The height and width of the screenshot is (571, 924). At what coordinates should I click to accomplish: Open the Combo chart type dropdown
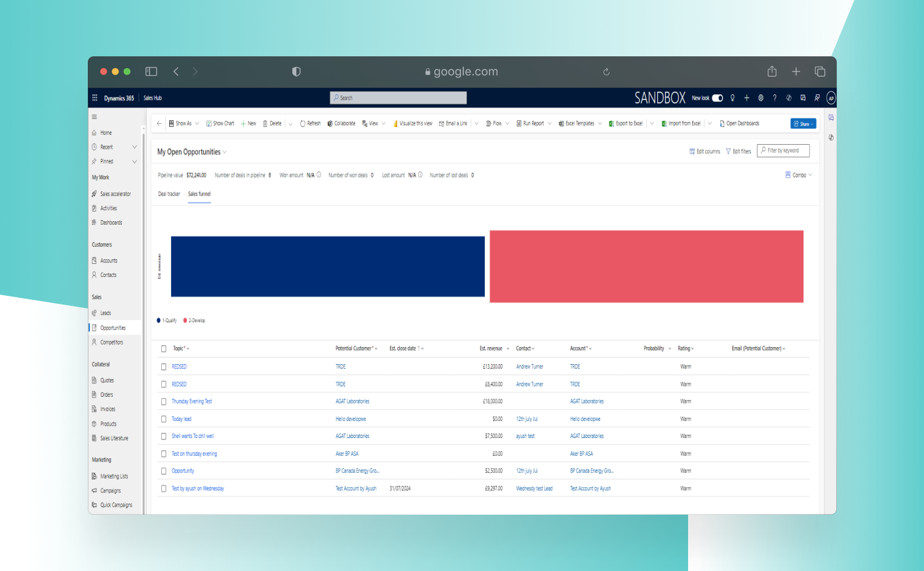click(x=799, y=175)
